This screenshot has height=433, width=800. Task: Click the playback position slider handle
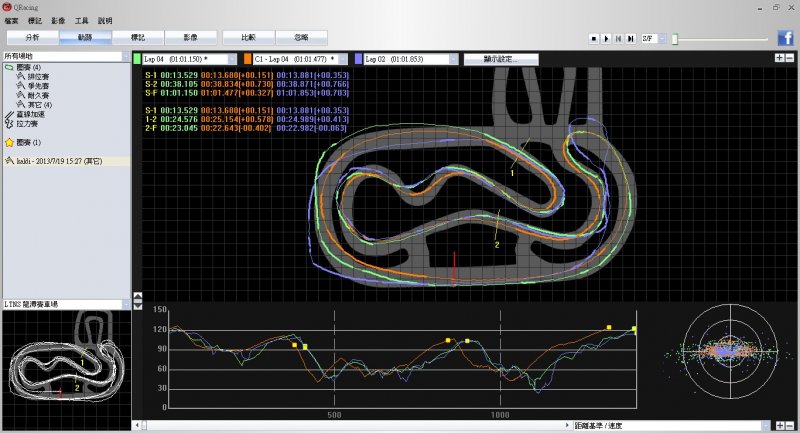click(x=674, y=39)
